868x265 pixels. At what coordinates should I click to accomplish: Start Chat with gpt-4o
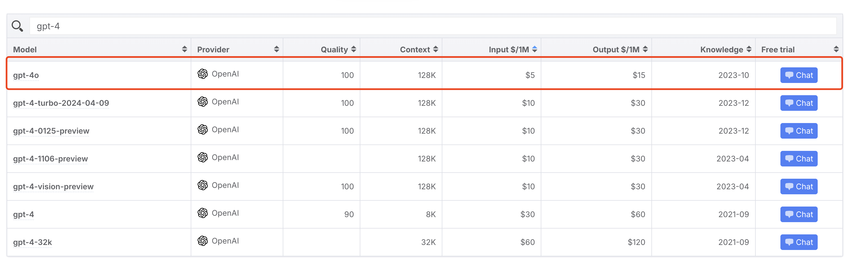coord(798,75)
